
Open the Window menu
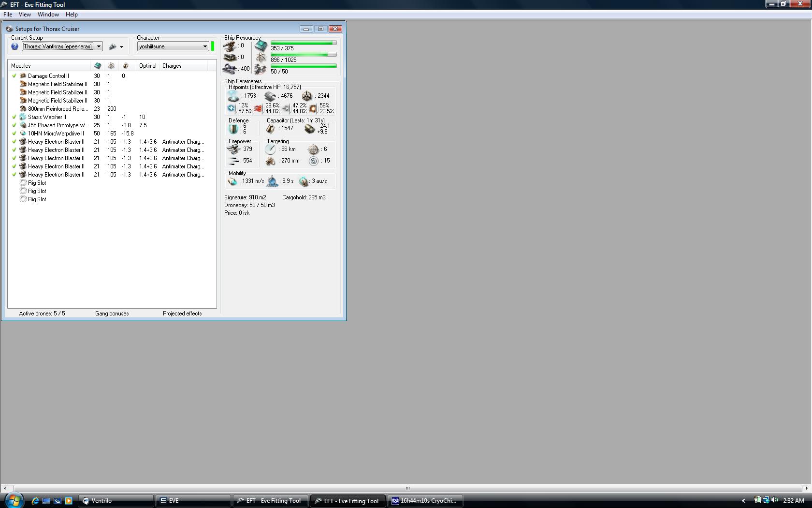click(x=48, y=15)
